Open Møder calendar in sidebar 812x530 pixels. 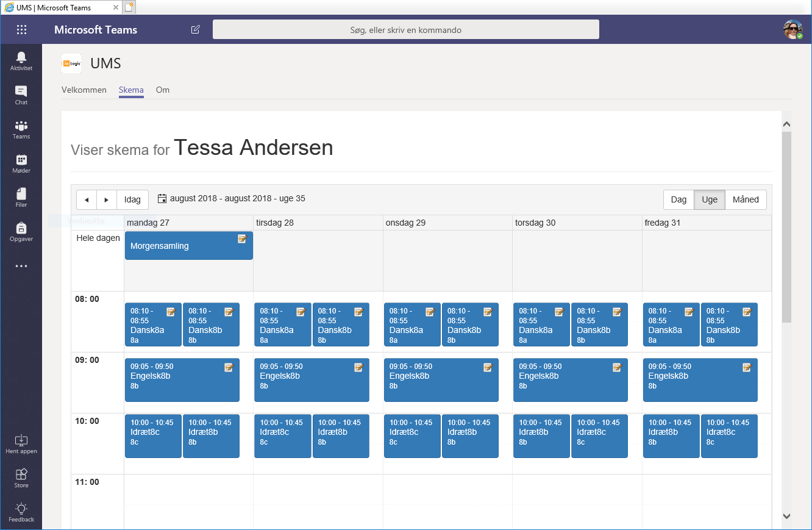point(21,163)
